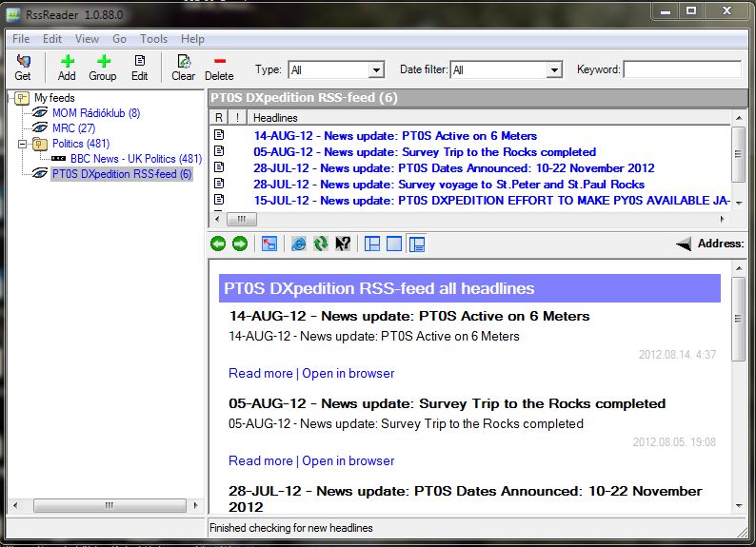Image resolution: width=756 pixels, height=547 pixels.
Task: Click the Group plus icon in toolbar
Action: tap(103, 61)
